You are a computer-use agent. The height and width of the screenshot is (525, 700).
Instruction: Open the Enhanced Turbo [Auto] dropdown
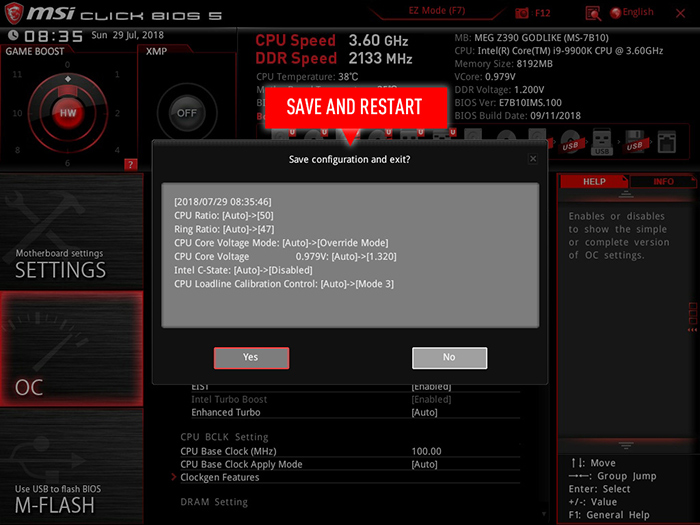click(x=424, y=412)
